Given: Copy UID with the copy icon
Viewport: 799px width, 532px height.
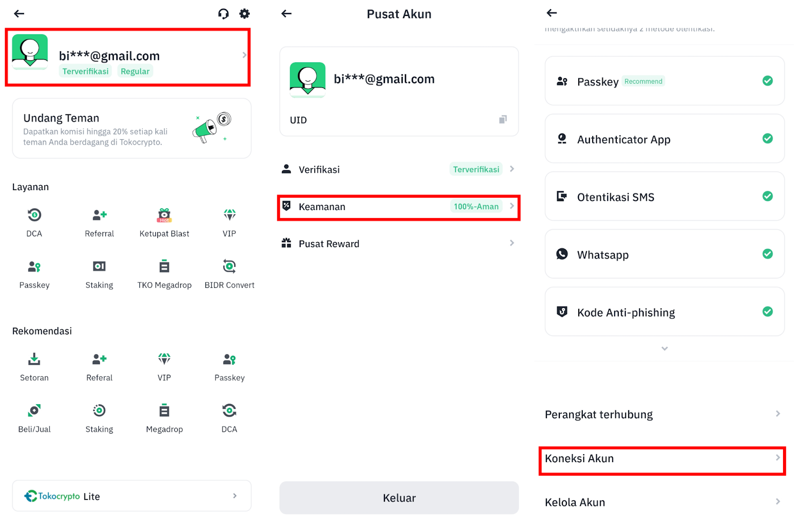Looking at the screenshot, I should point(503,119).
